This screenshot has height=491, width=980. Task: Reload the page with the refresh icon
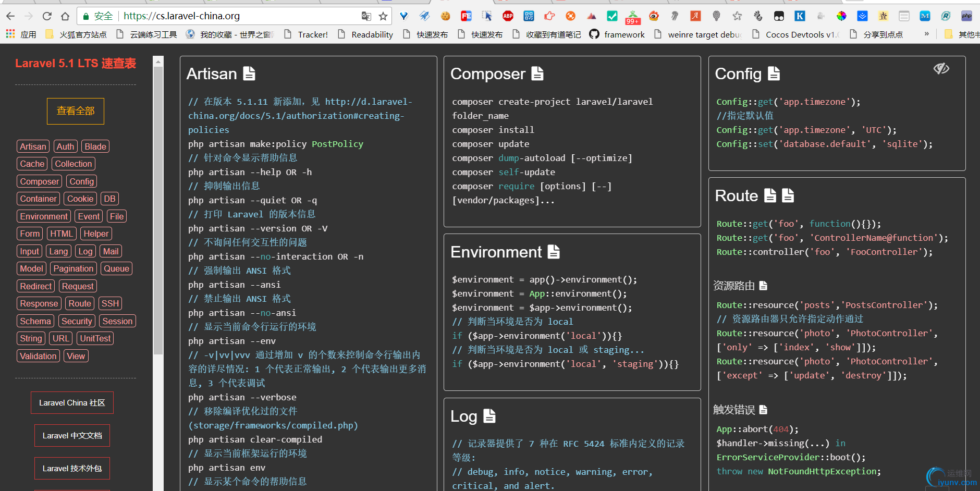pos(47,16)
